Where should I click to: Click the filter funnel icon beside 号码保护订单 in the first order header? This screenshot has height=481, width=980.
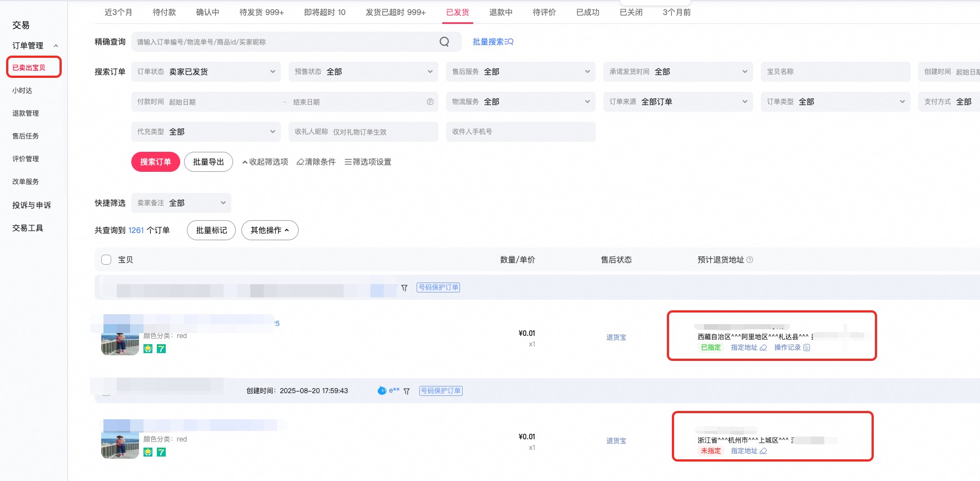click(x=404, y=288)
